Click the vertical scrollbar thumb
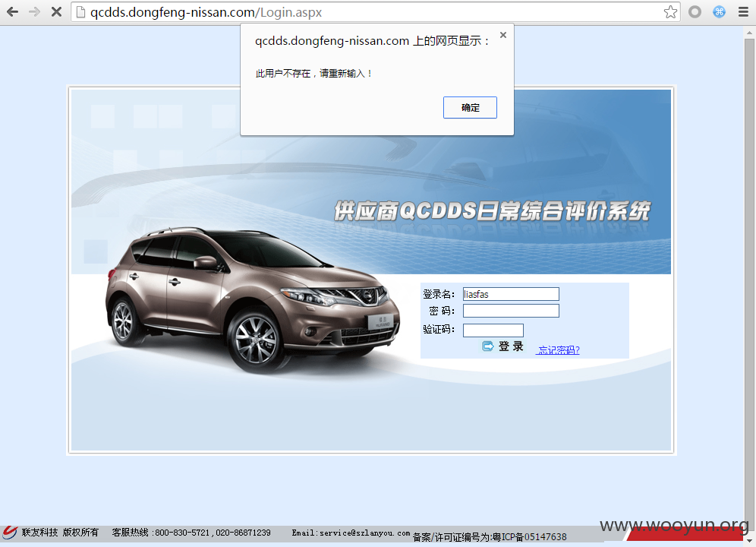Viewport: 756px width, 547px height. point(749,285)
